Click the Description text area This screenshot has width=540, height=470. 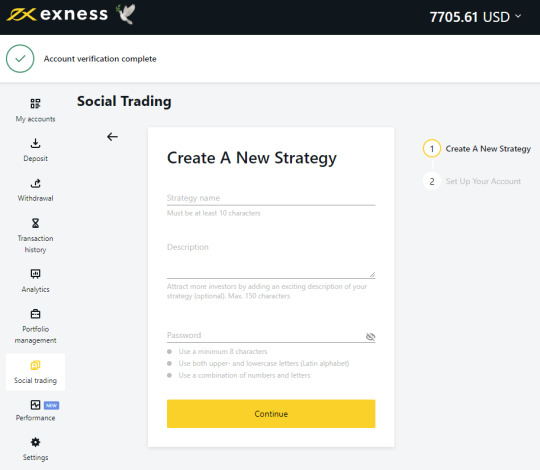271,260
